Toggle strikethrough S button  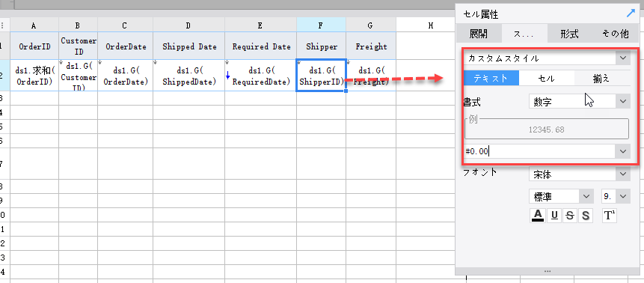(x=569, y=216)
